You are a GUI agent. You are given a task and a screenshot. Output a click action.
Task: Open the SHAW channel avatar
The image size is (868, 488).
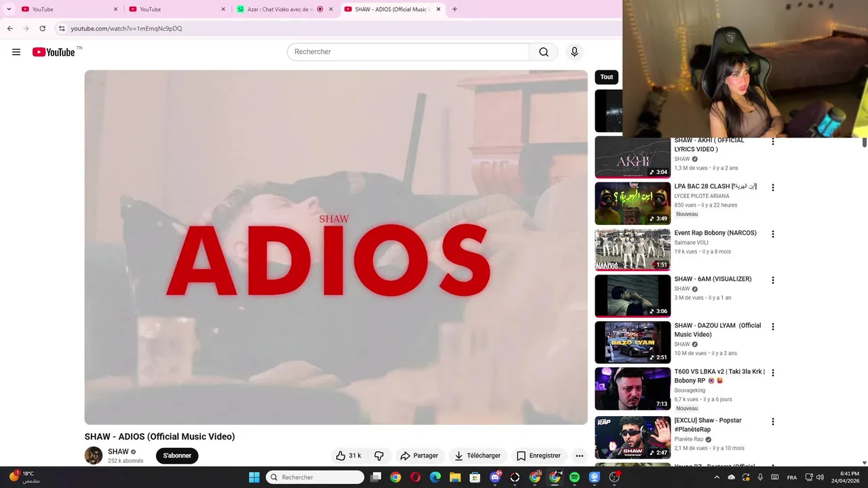click(x=94, y=455)
